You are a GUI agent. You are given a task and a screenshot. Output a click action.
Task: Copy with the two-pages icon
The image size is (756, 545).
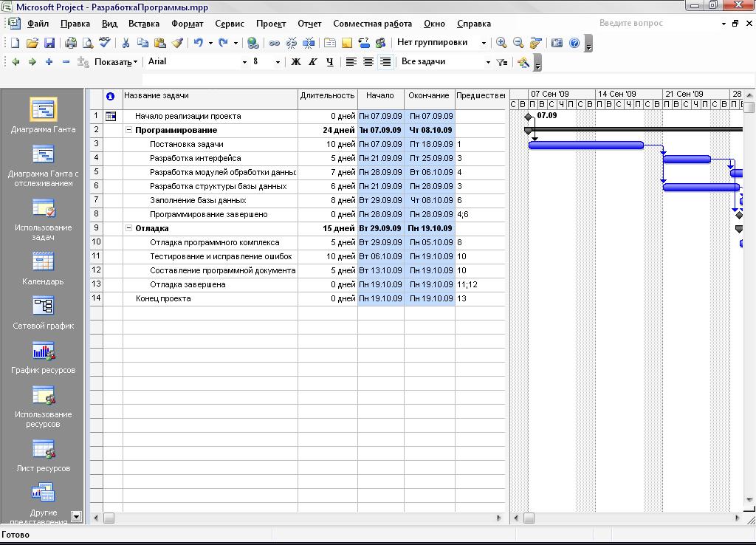click(142, 43)
